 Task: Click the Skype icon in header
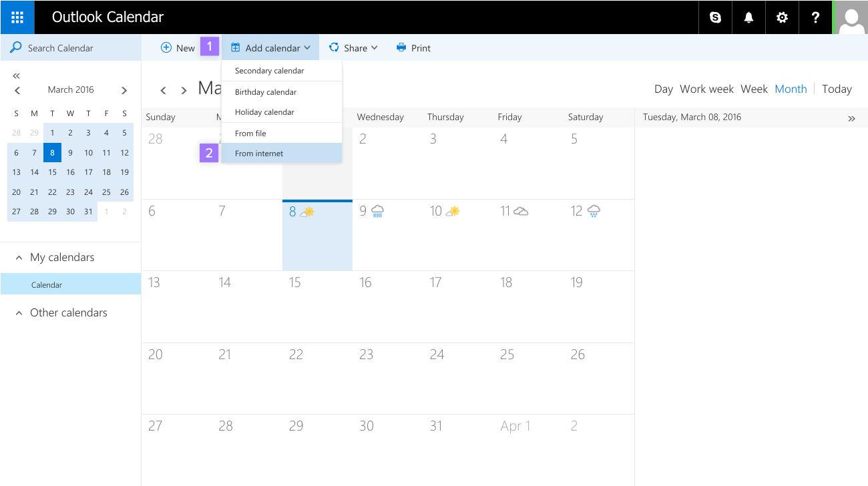[x=715, y=17]
